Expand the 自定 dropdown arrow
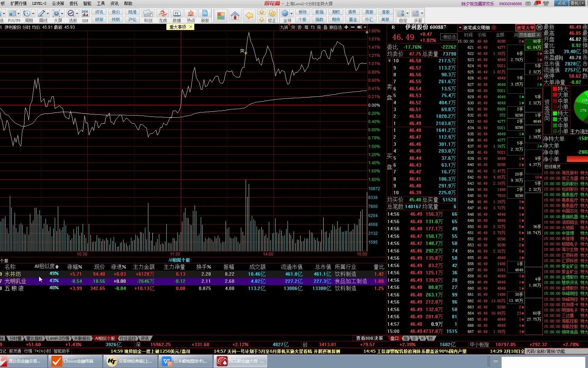The width and height of the screenshot is (588, 368). pyautogui.click(x=407, y=14)
